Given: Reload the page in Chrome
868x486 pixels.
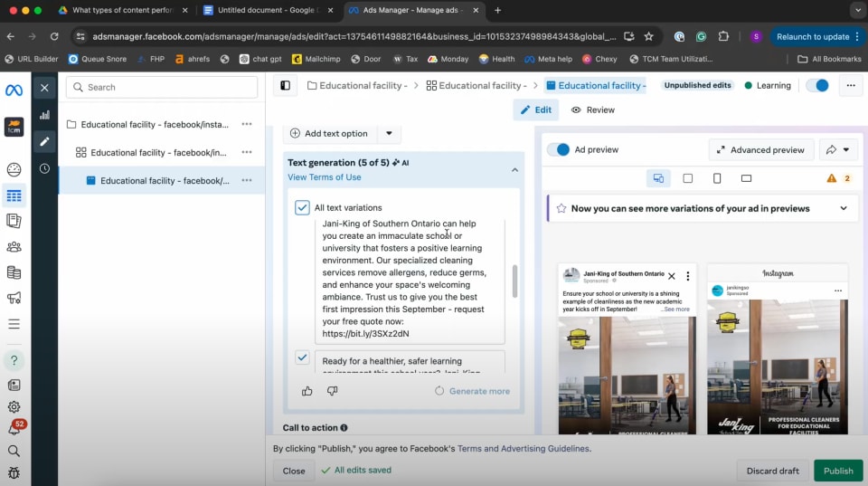Looking at the screenshot, I should (54, 36).
